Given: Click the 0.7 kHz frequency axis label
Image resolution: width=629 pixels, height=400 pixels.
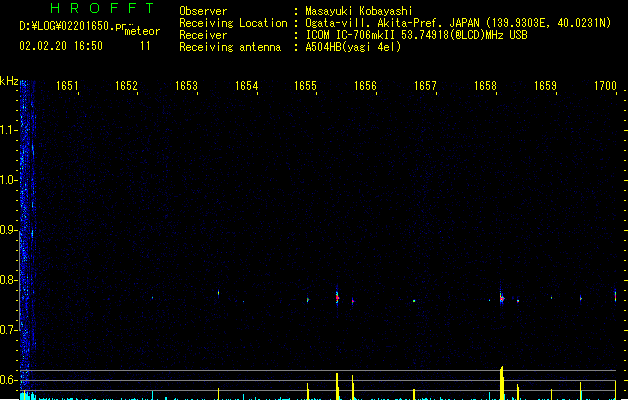Looking at the screenshot, I should 8,330.
